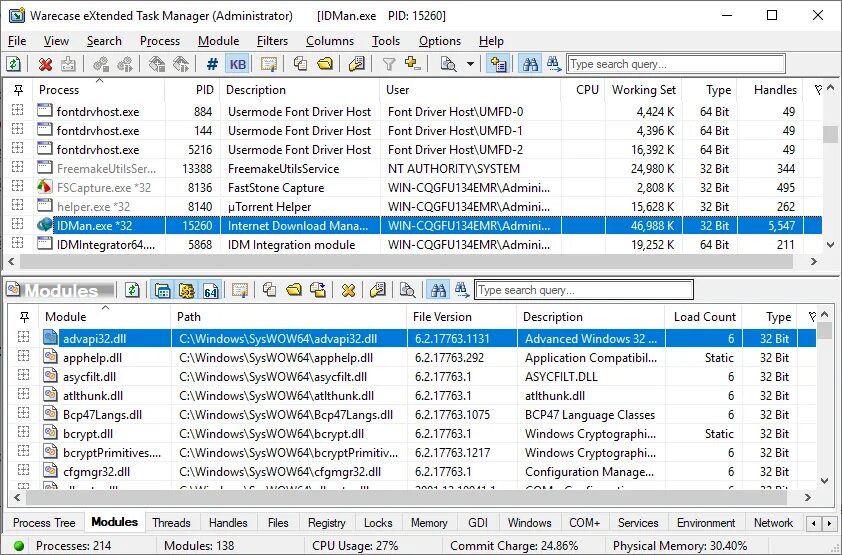Sort modules by the File Version column header
Screen dimensions: 842x555
click(x=462, y=317)
